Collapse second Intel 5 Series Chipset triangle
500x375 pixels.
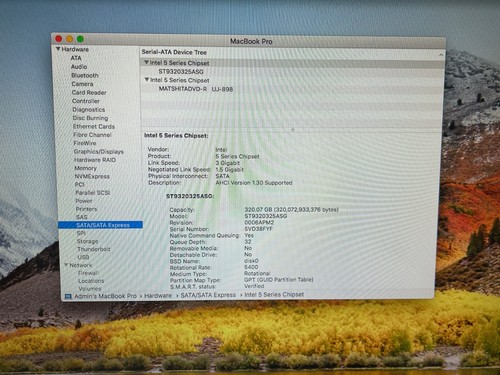tap(147, 80)
